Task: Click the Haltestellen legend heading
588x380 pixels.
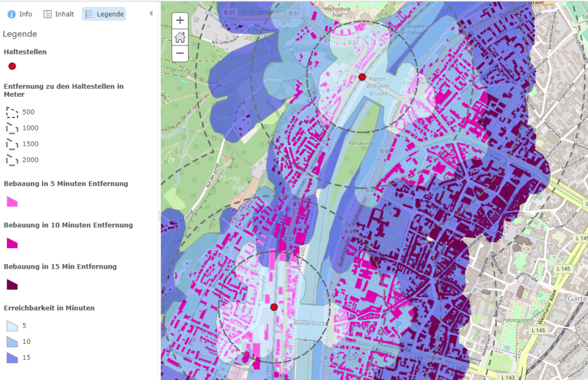Action: tap(25, 52)
